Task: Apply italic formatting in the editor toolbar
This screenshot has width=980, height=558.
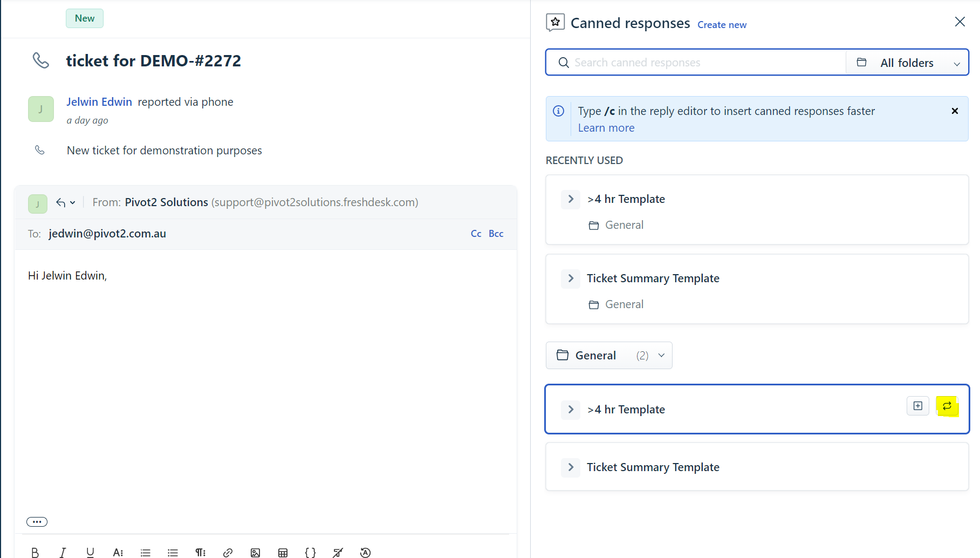Action: coord(63,552)
